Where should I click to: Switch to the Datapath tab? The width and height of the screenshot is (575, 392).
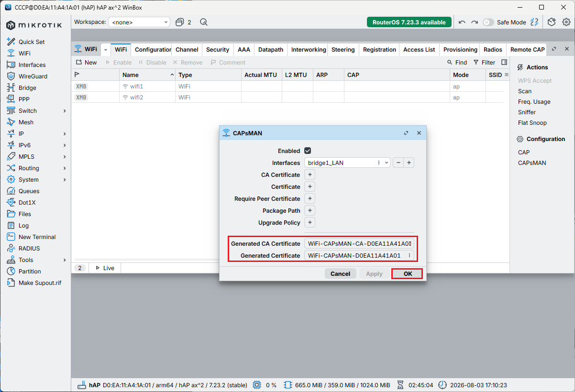pos(271,49)
